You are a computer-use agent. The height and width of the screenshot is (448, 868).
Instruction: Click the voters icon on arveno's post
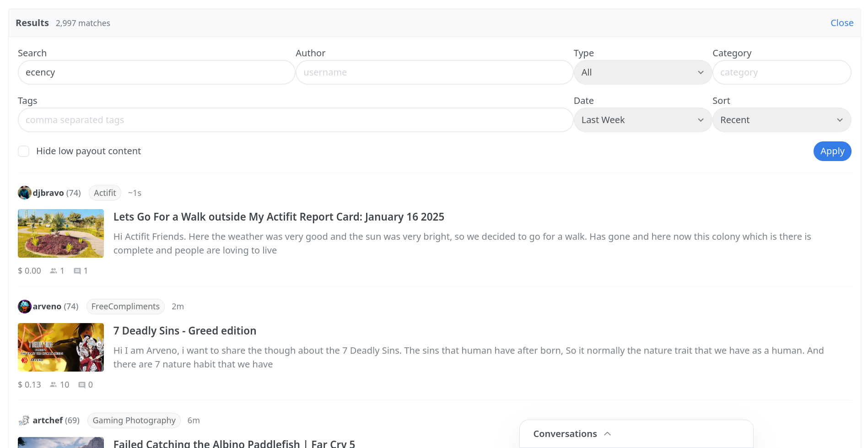[54, 385]
